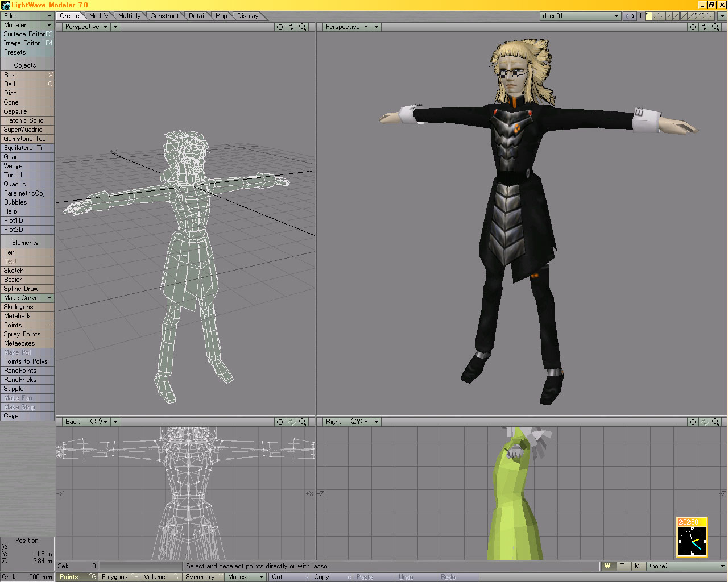Screen dimensions: 728x582
Task: Expand the Make Curve submenu
Action: coord(27,298)
